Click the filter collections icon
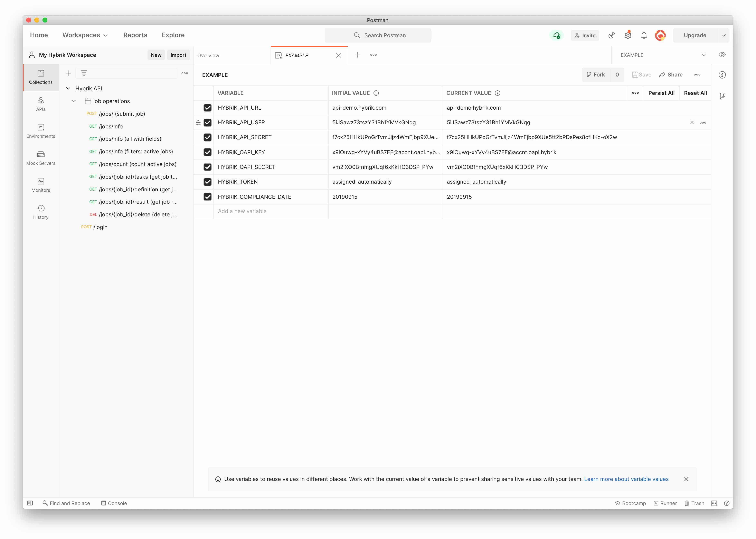The width and height of the screenshot is (756, 539). pos(84,73)
